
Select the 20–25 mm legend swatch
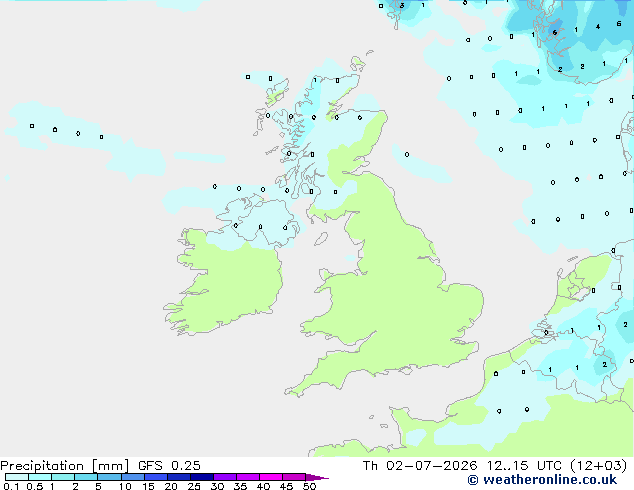pos(179,477)
